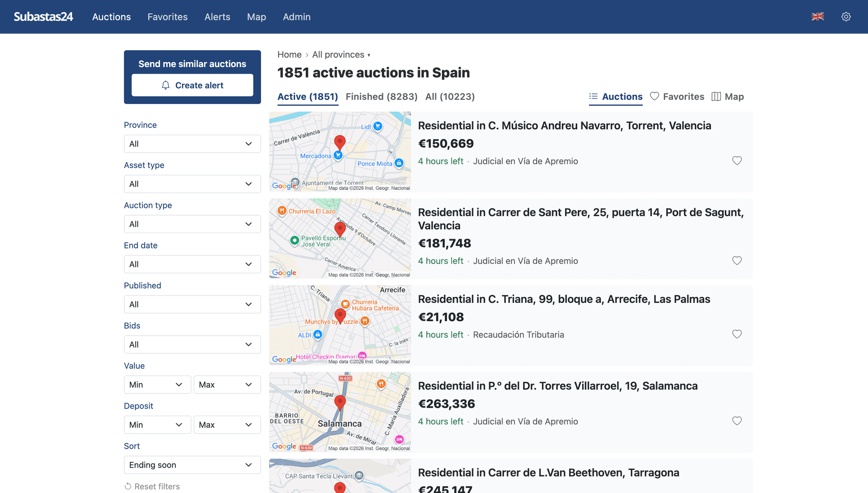Open Residential in Dr. Torres Villarroel listing
Viewport: 868px width, 493px height.
(x=557, y=386)
